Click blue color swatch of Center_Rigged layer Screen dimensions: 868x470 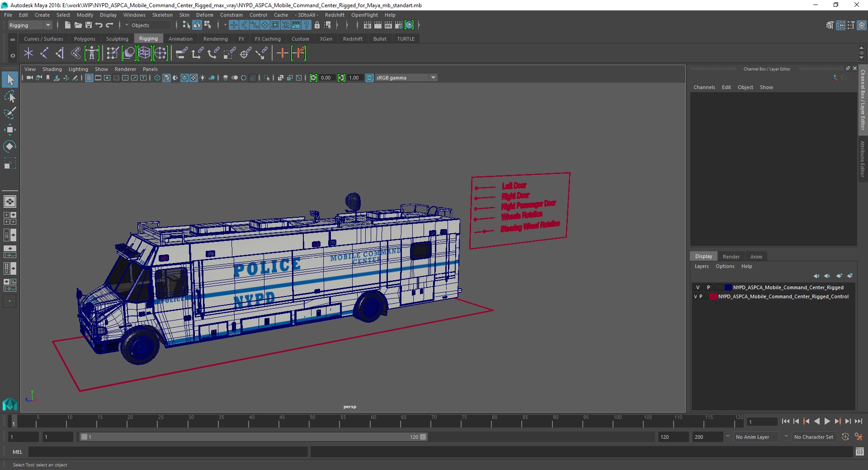point(728,287)
